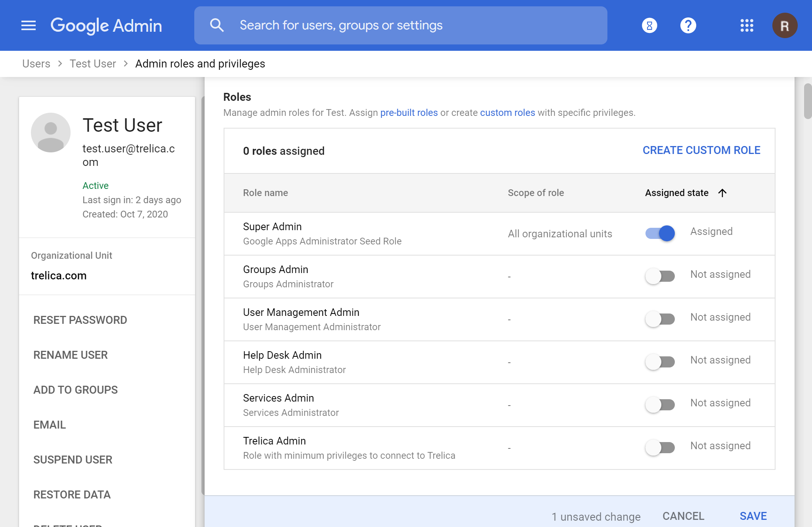Go to Test User breadcrumb
This screenshot has height=527, width=812.
click(x=93, y=63)
